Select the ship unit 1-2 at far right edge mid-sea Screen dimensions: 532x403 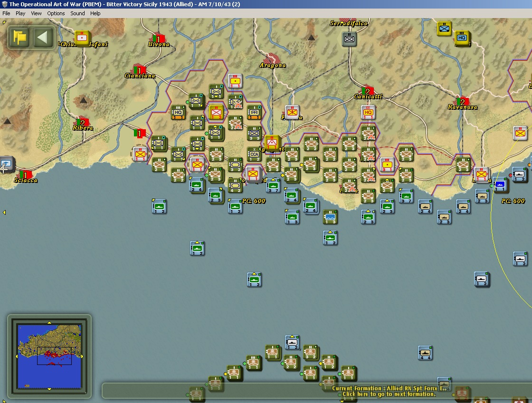(x=520, y=259)
